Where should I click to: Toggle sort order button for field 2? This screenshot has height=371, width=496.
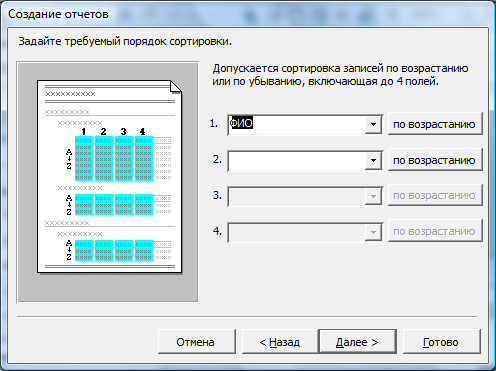(435, 160)
